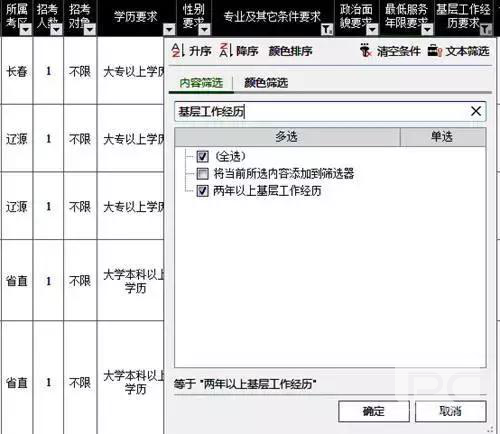
Task: Switch to the 颜色筛选 tab
Action: pos(266,82)
